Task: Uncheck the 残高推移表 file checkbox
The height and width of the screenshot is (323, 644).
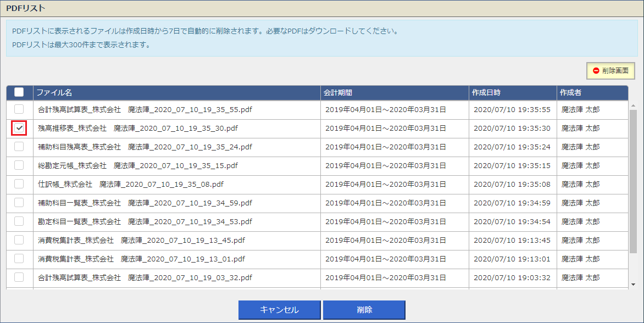Action: [19, 128]
